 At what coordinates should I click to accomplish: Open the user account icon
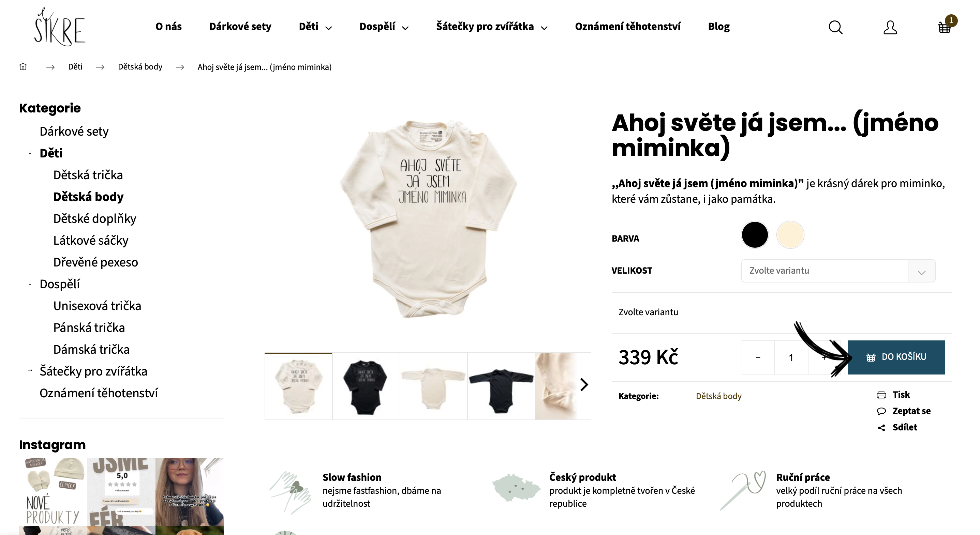(890, 27)
